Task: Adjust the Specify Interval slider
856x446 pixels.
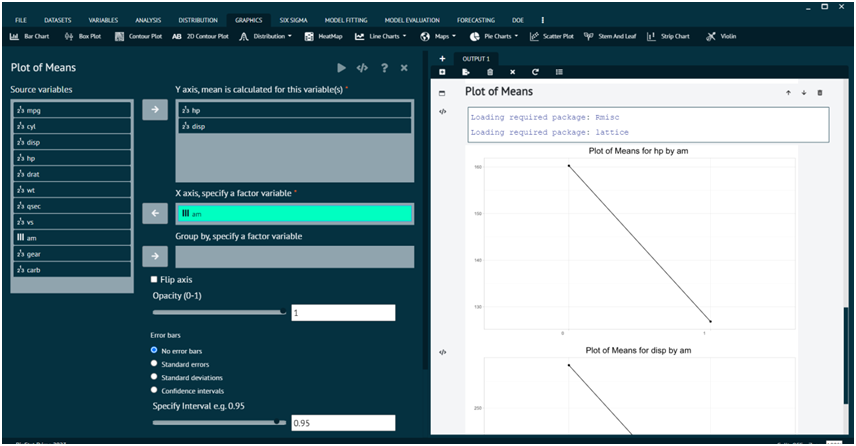Action: tap(219, 422)
